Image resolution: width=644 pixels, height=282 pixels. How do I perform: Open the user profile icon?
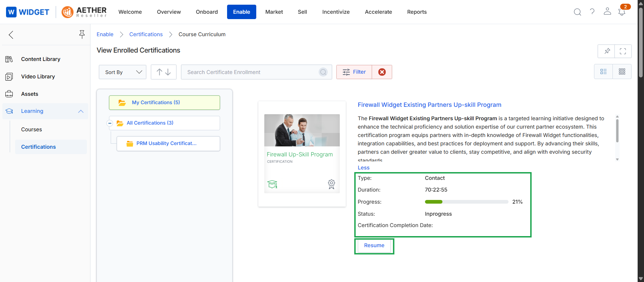(x=607, y=11)
